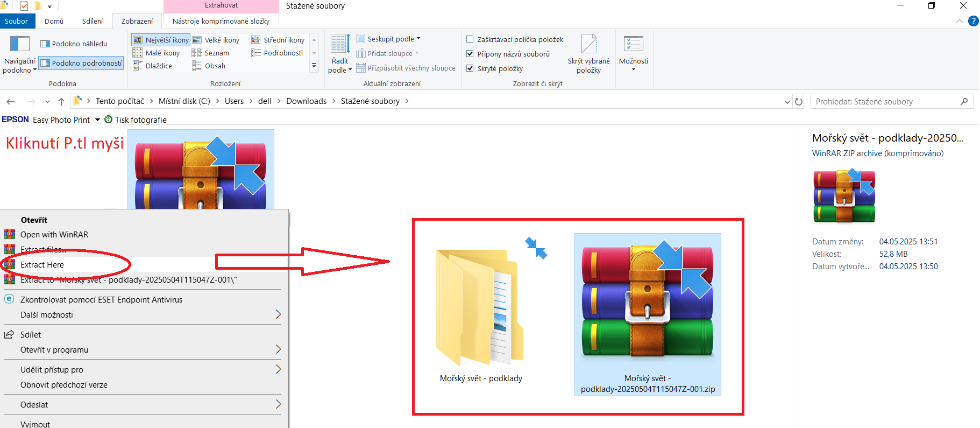Expand address bar history dropdown
Screen dimensions: 980x428
787,102
